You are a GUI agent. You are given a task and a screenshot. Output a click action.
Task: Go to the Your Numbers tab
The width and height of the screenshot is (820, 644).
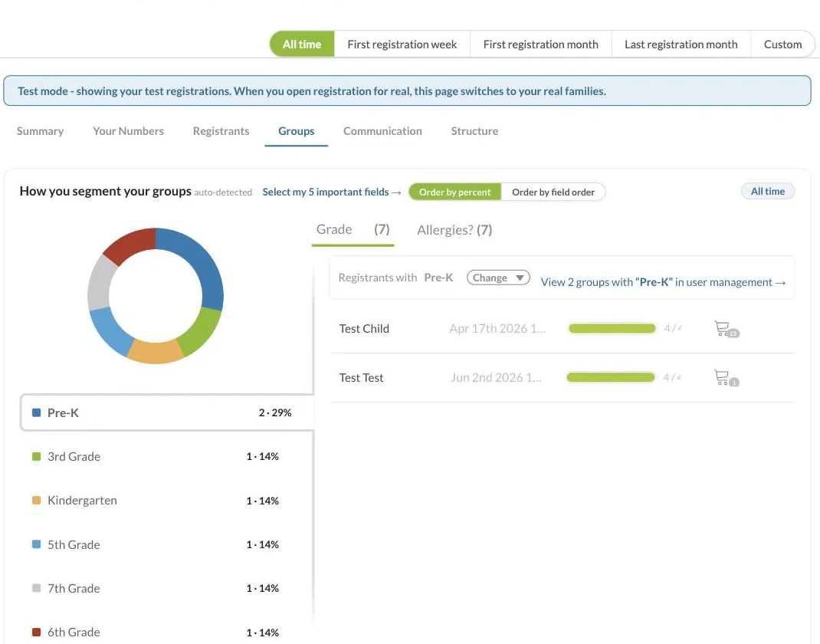click(128, 131)
